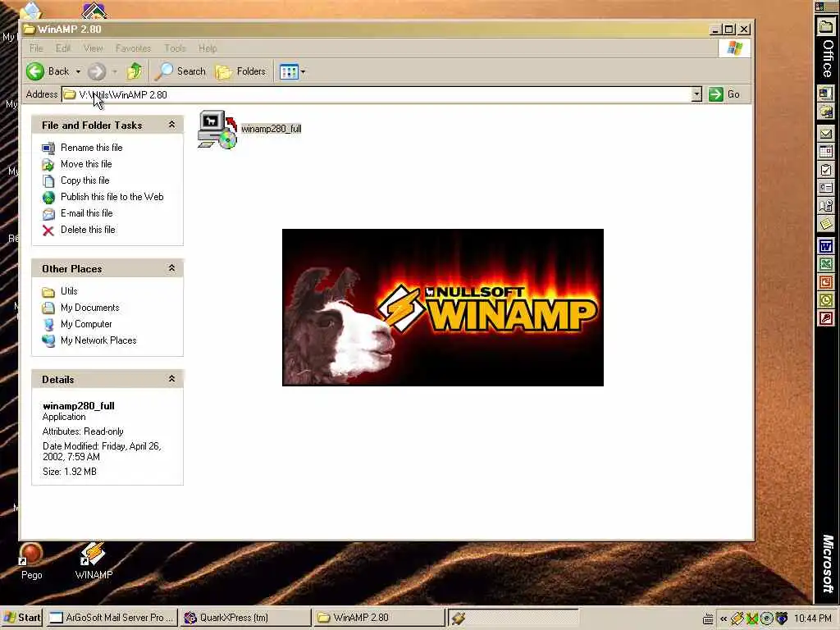This screenshot has height=630, width=840.
Task: Expand the Address bar dropdown arrow
Action: tap(696, 95)
